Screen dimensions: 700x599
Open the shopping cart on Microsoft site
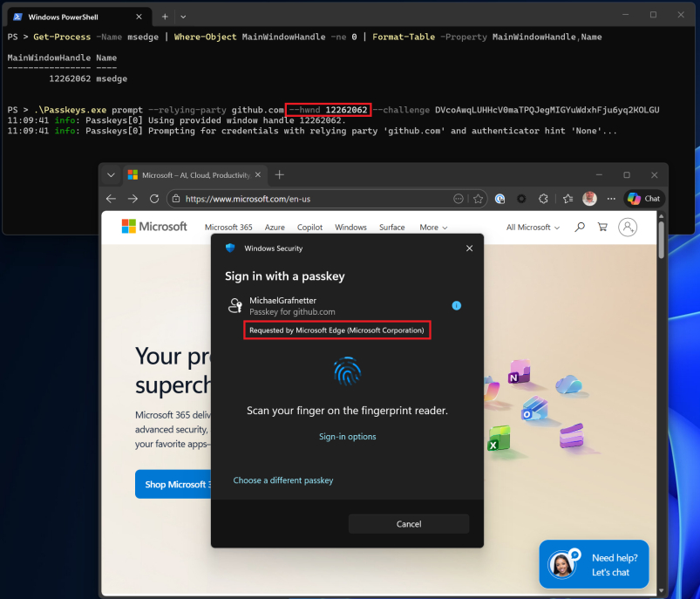pos(602,228)
